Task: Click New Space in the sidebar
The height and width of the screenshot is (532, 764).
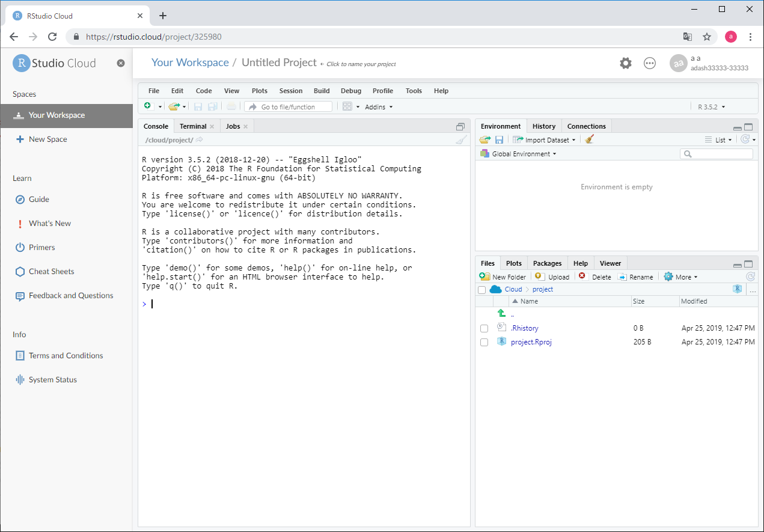Action: 47,139
